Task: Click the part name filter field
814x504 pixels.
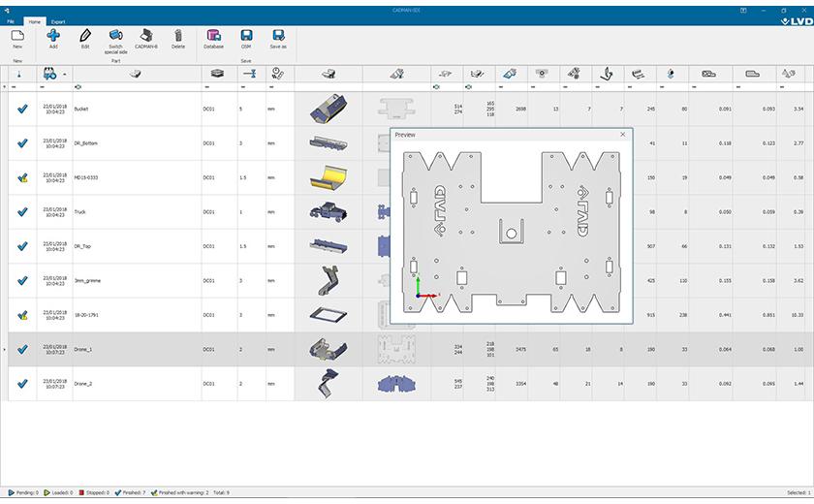Action: (x=136, y=87)
